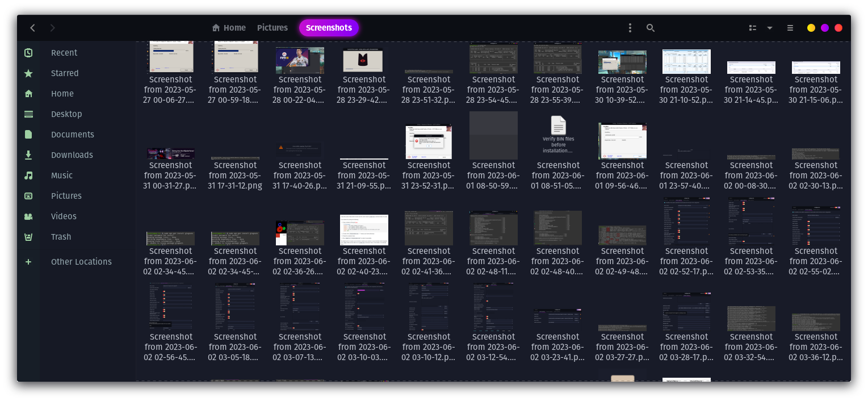
Task: Open the Music folder from sidebar
Action: (61, 176)
